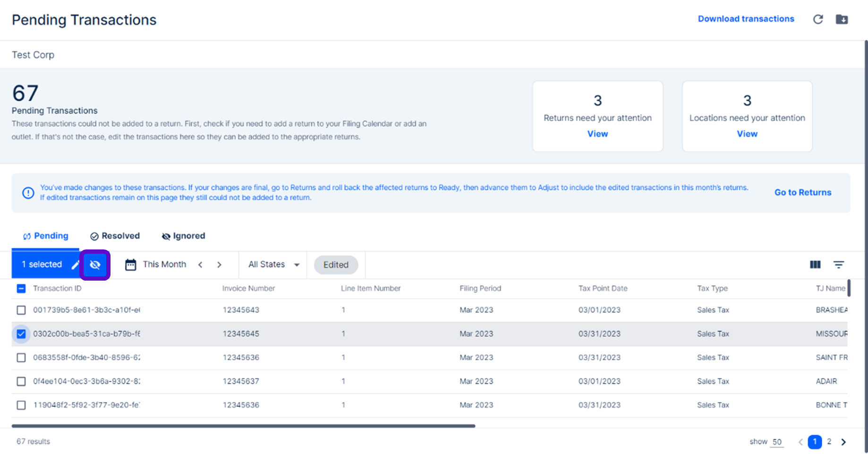Switch to the Ignored tab

[183, 236]
